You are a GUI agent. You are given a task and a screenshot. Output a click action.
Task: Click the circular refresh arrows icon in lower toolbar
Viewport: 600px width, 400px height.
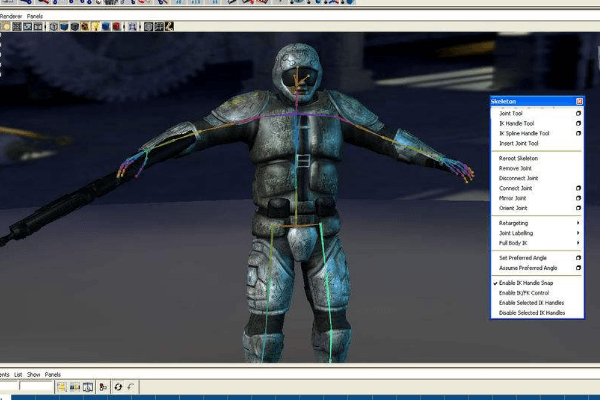pyautogui.click(x=119, y=387)
